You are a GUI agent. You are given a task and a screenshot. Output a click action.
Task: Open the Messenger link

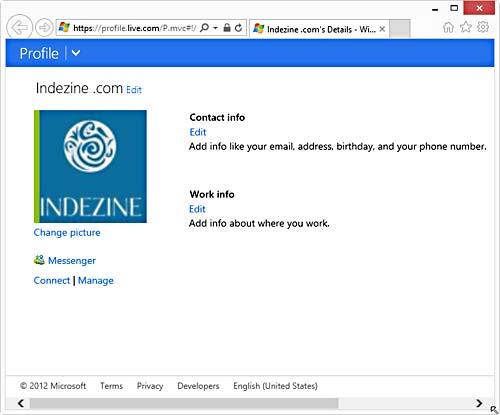pyautogui.click(x=72, y=261)
